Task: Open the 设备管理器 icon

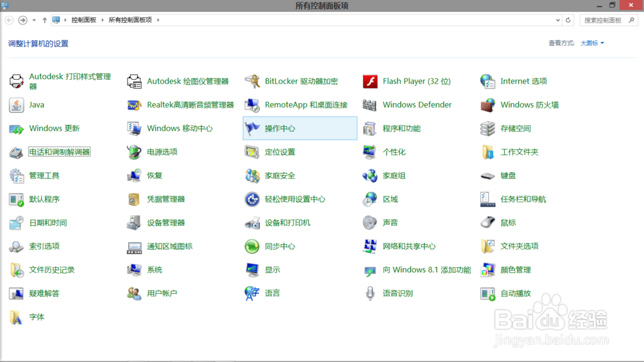Action: coord(135,223)
